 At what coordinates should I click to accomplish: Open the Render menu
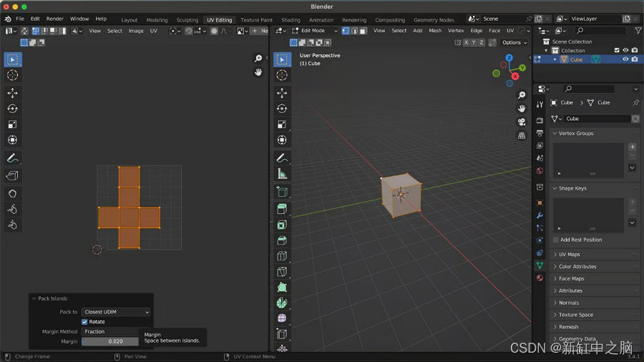pyautogui.click(x=55, y=19)
